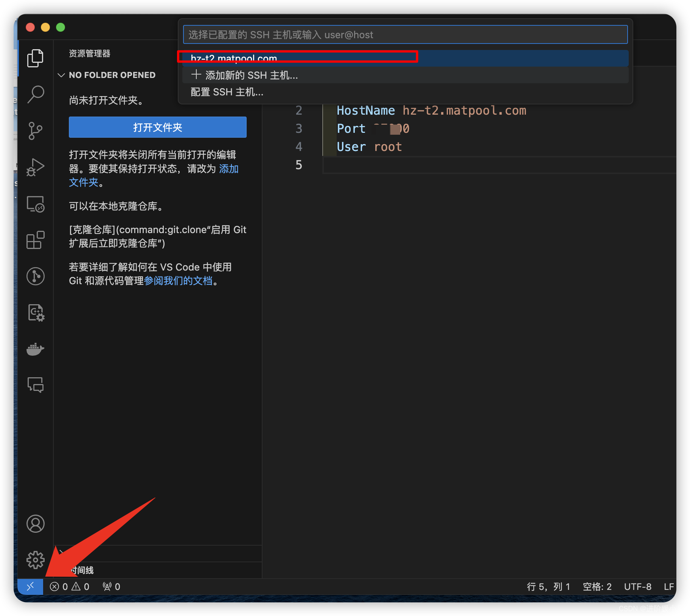Click hz-t2.matpool.com value on line 2
This screenshot has width=690, height=616.
(x=464, y=110)
